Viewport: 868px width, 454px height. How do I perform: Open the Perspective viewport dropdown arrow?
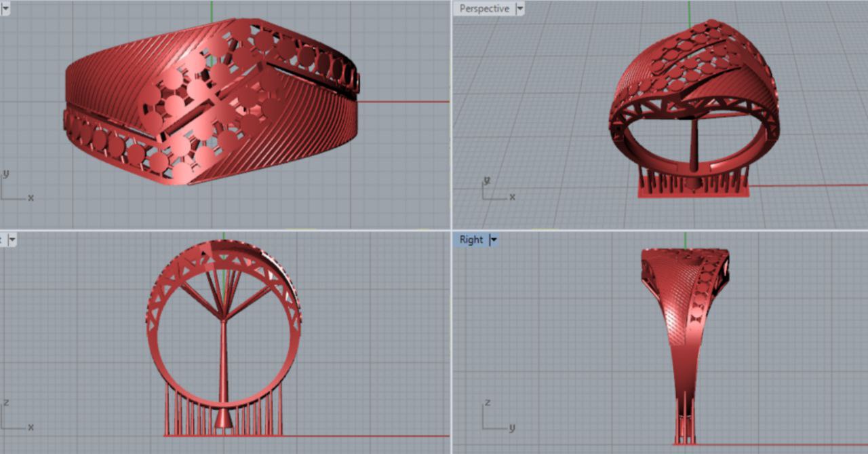coord(520,9)
